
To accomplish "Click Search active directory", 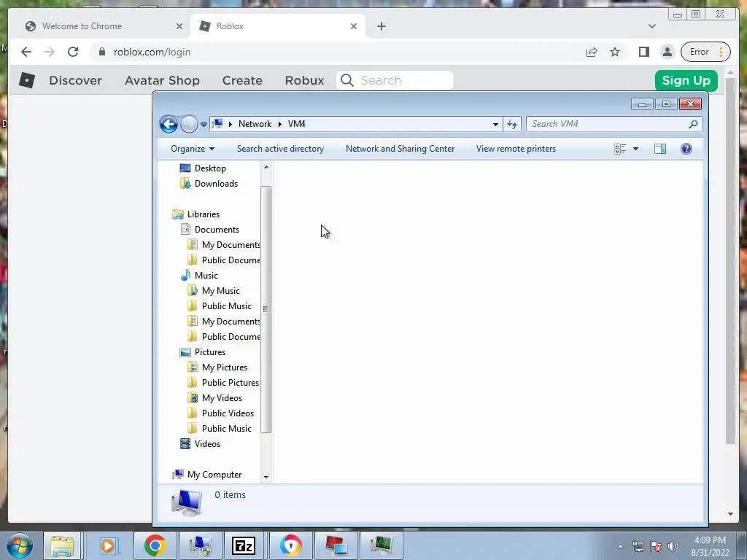I will [280, 149].
